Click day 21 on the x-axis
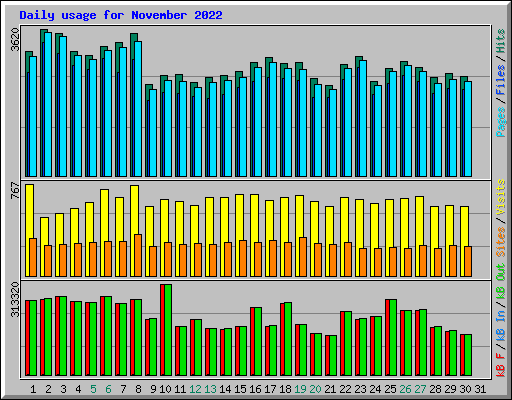The width and height of the screenshot is (512, 400). (330, 389)
